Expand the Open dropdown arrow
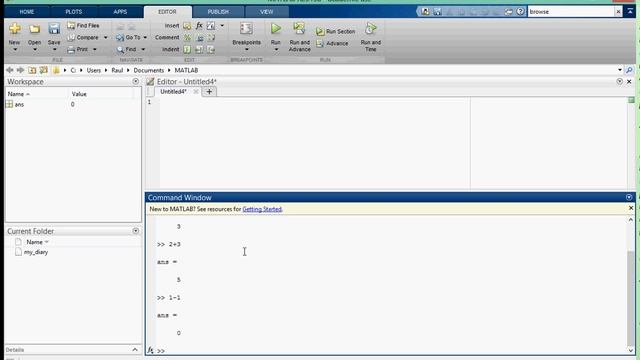This screenshot has height=360, width=640. 34,50
